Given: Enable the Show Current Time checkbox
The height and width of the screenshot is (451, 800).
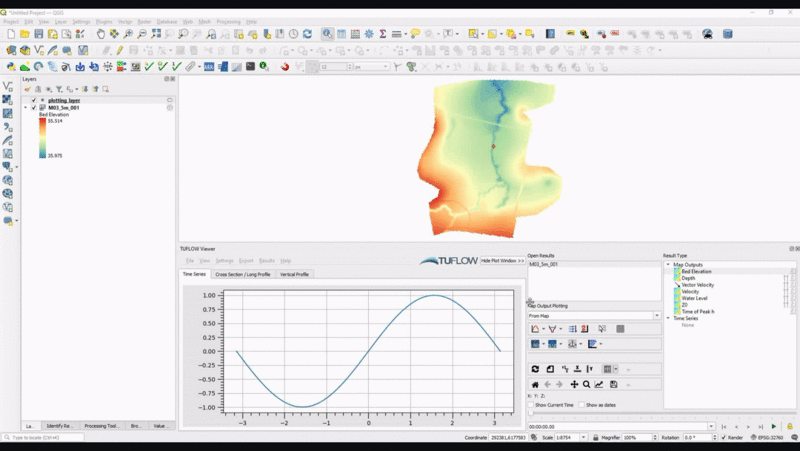Looking at the screenshot, I should point(531,405).
